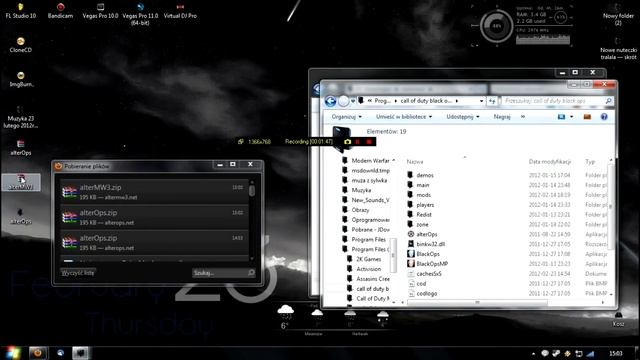Viewport: 640px width, 360px height.
Task: Open the Vegas Pro 10.0 desktop shortcut
Action: 100,11
